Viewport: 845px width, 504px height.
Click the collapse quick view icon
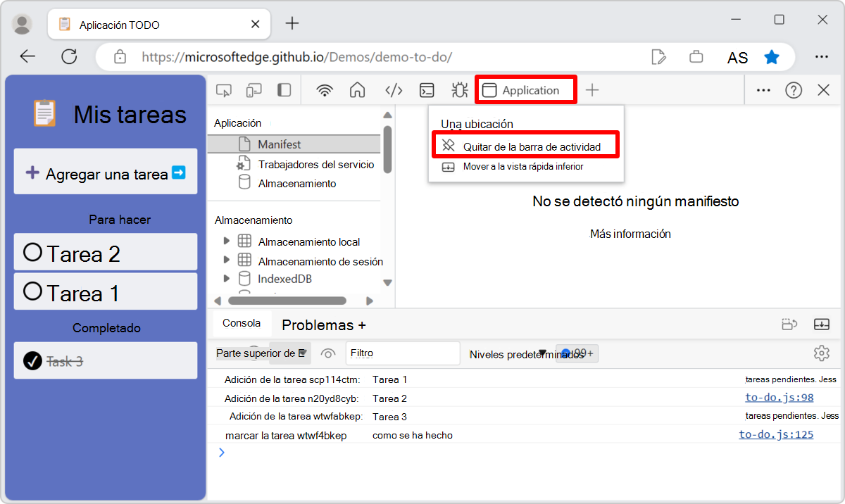click(821, 325)
